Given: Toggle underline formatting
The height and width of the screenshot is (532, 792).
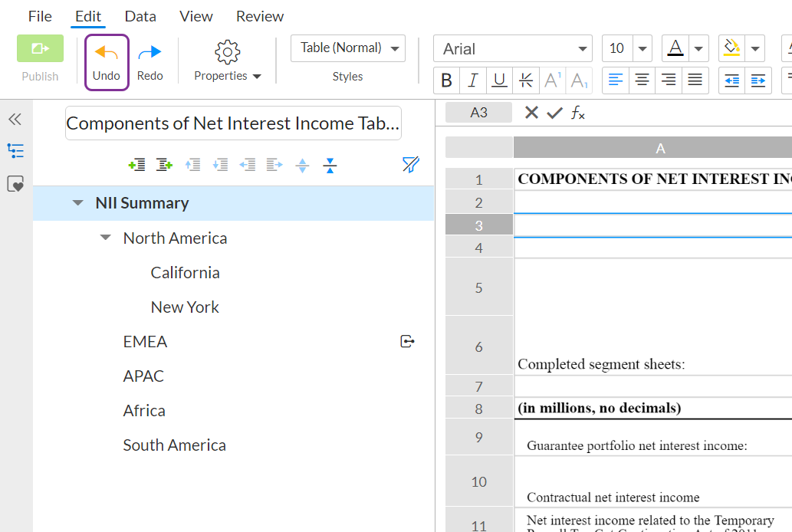Looking at the screenshot, I should (499, 80).
